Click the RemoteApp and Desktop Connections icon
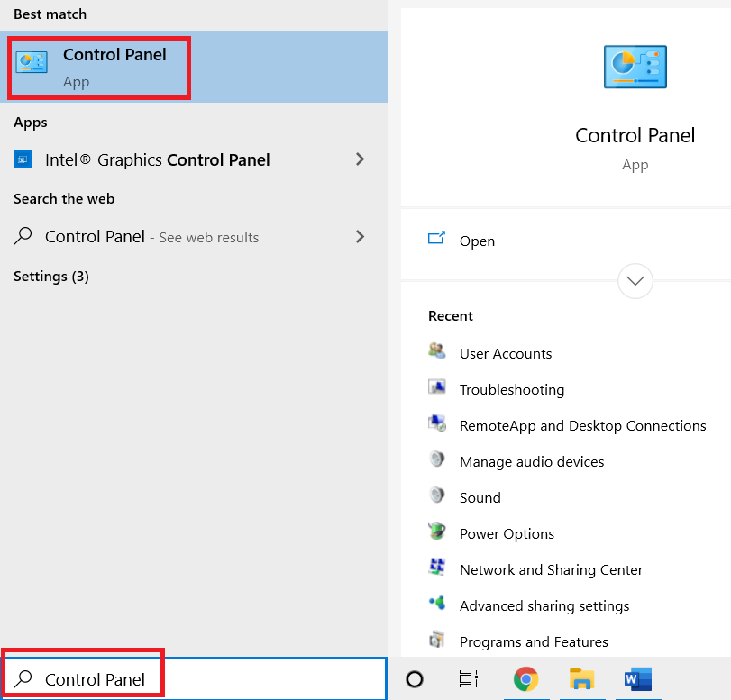Image resolution: width=731 pixels, height=700 pixels. tap(437, 423)
